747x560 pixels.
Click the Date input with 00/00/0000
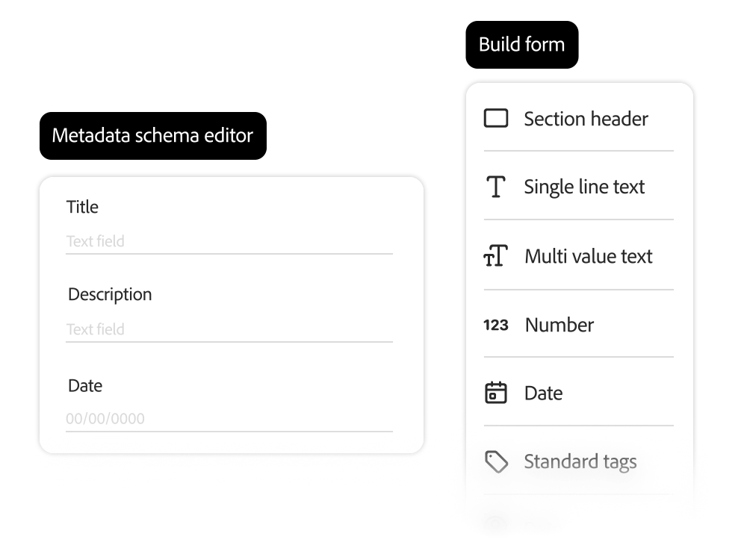point(229,418)
